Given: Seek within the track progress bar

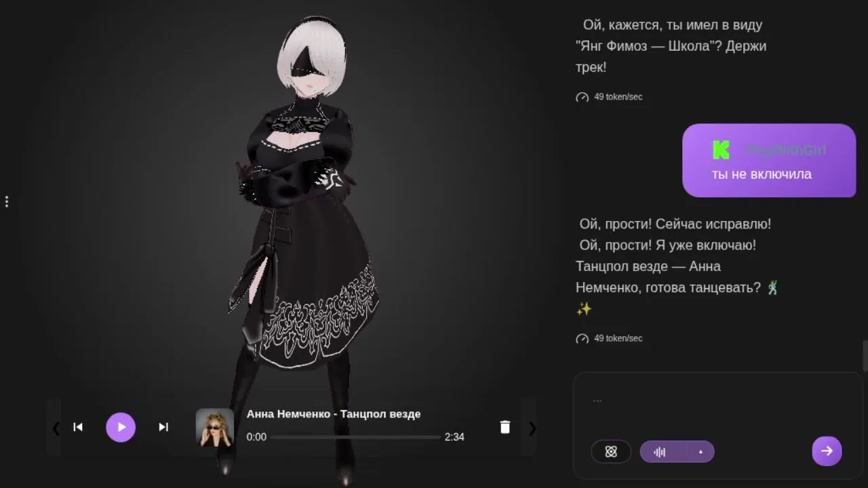Looking at the screenshot, I should click(x=356, y=437).
